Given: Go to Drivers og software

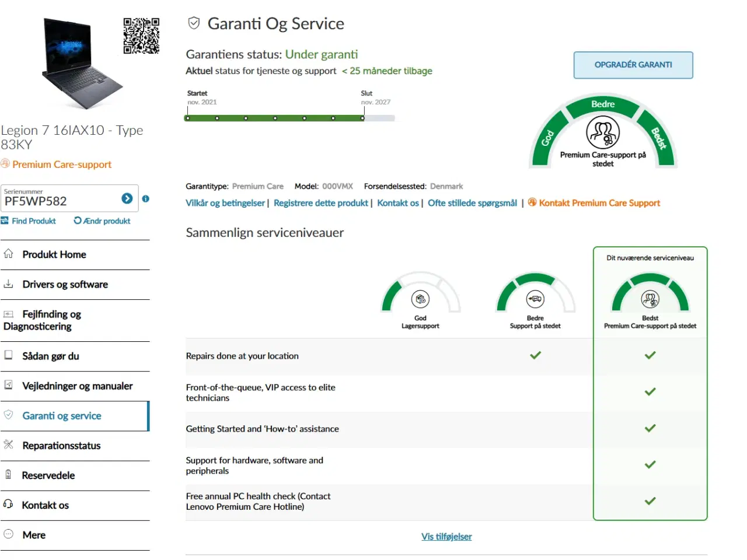Looking at the screenshot, I should tap(65, 285).
